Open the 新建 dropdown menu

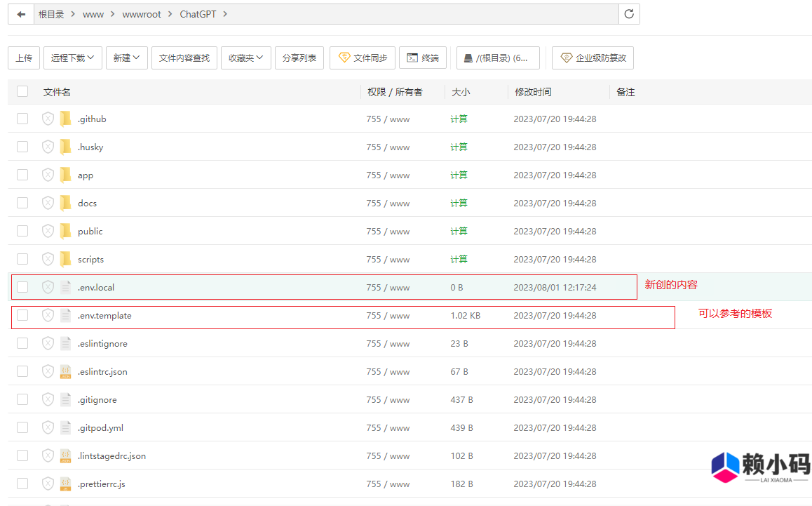click(x=126, y=58)
